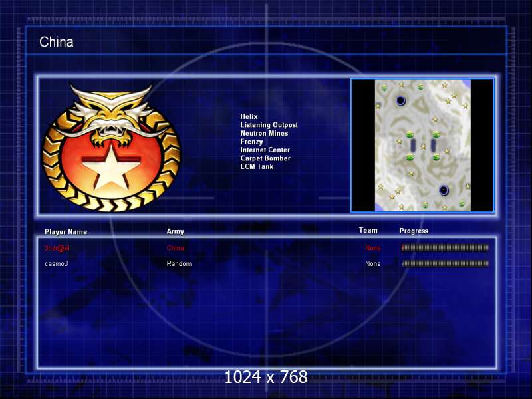Select the red player name in China row

57,248
